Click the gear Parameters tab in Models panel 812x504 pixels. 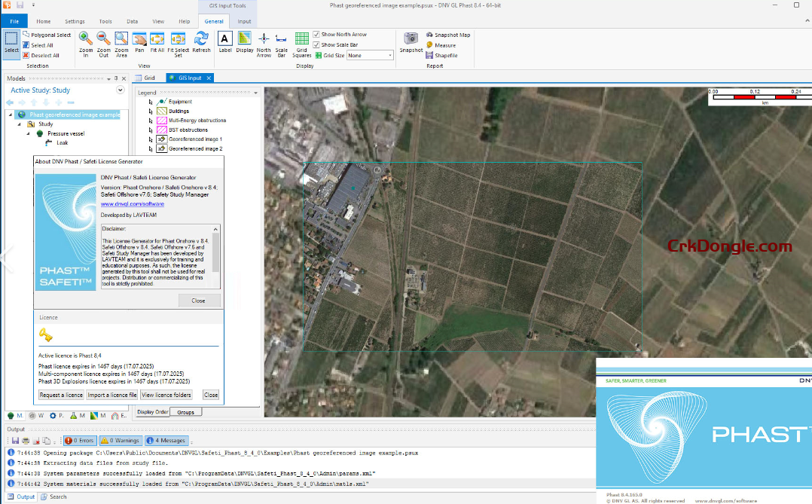point(56,415)
